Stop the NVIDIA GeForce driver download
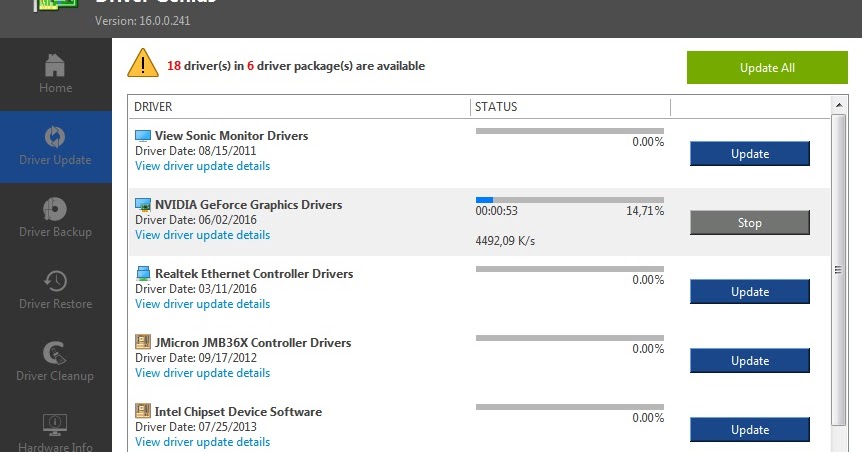Screen dimensions: 862x452 [750, 223]
